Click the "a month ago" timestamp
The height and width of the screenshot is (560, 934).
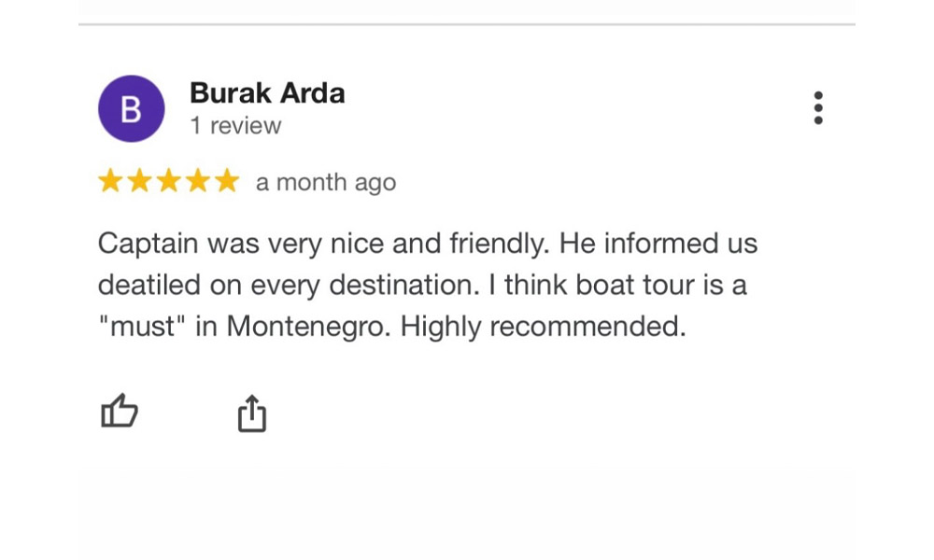point(326,183)
